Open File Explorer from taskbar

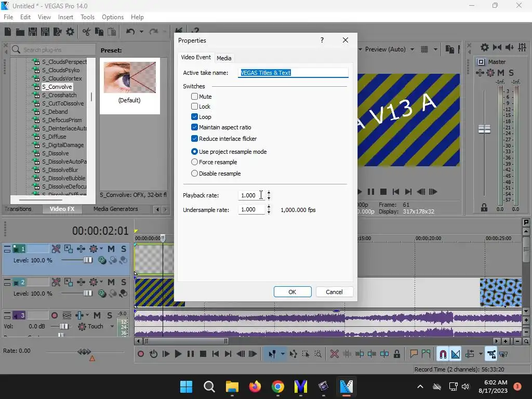point(232,387)
